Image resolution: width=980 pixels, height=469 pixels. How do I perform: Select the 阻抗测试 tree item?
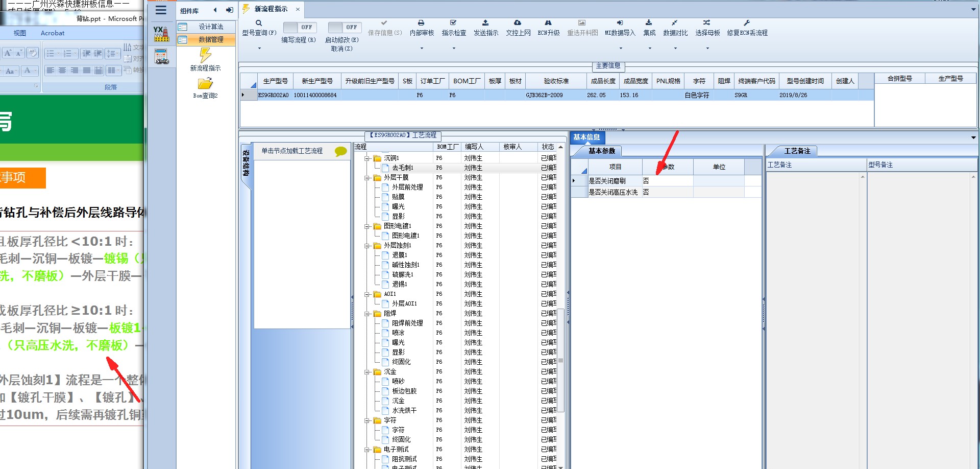tap(404, 459)
